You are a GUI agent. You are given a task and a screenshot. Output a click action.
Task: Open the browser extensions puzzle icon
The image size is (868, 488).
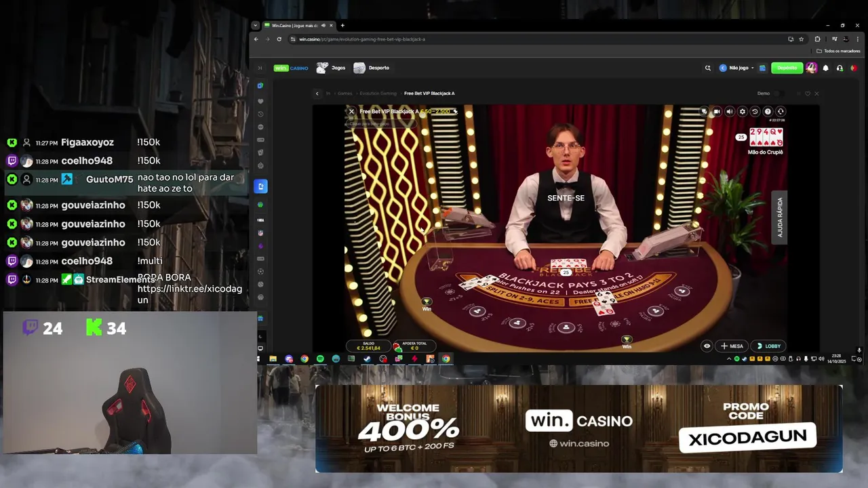click(817, 39)
